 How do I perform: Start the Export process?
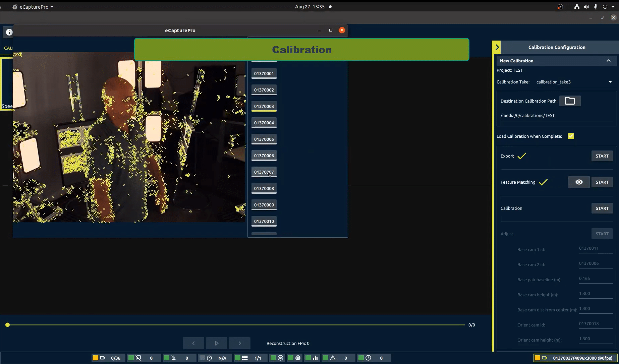[x=602, y=156]
